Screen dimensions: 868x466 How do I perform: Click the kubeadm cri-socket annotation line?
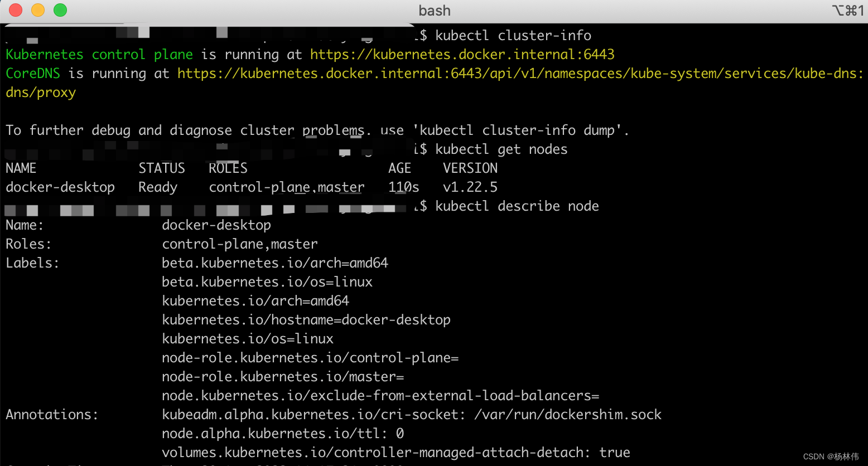(412, 415)
